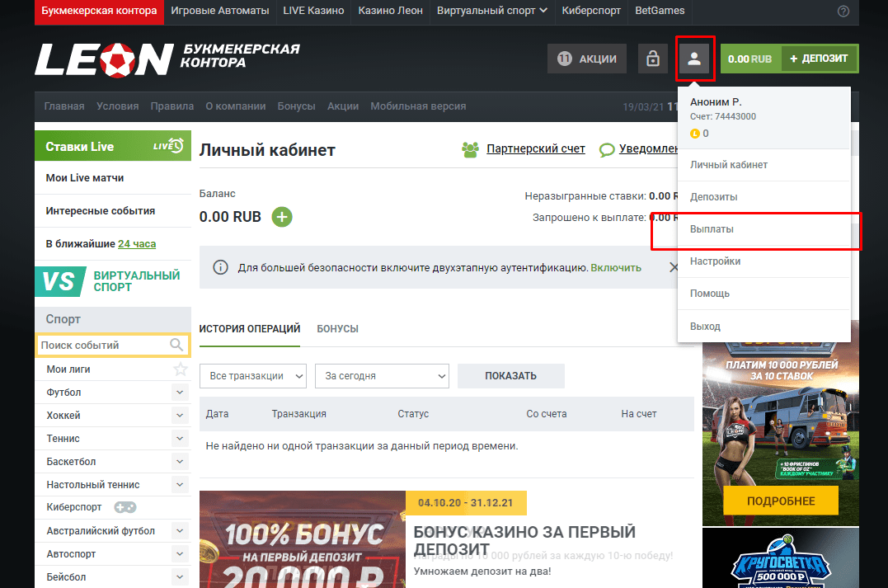Image resolution: width=888 pixels, height=588 pixels.
Task: Click the LEON logo
Action: 104,59
